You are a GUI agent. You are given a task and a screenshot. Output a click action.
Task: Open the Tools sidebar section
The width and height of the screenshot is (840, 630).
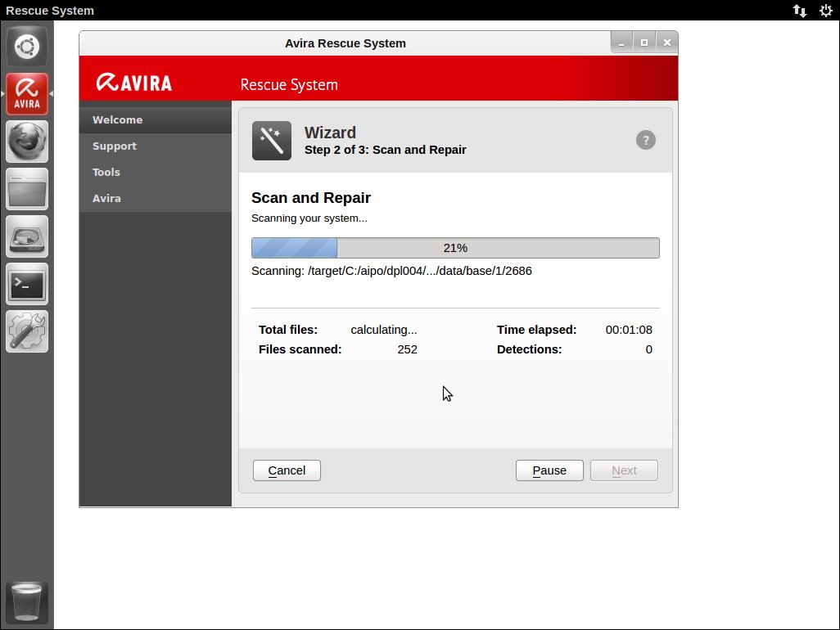coord(156,173)
